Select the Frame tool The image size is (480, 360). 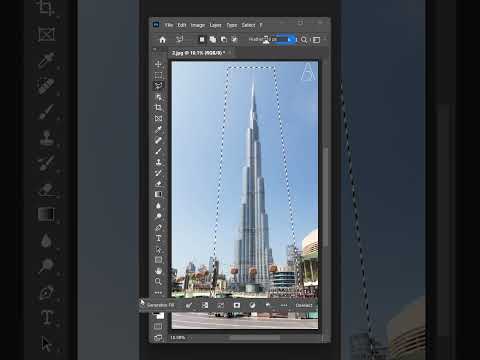coord(158,118)
